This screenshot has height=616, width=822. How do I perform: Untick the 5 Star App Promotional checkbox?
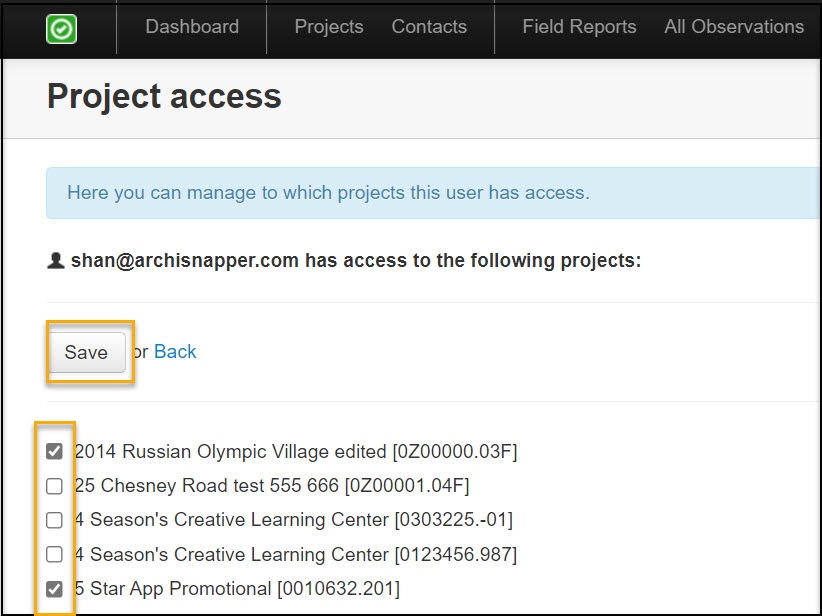coord(55,588)
